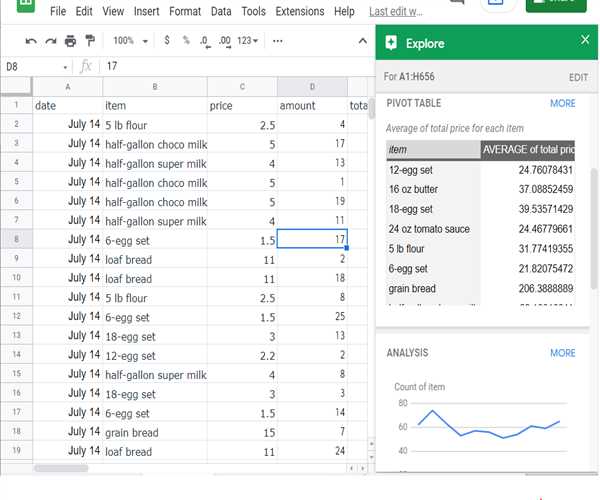Select the column C header
The width and height of the screenshot is (600, 500).
pyautogui.click(x=241, y=87)
